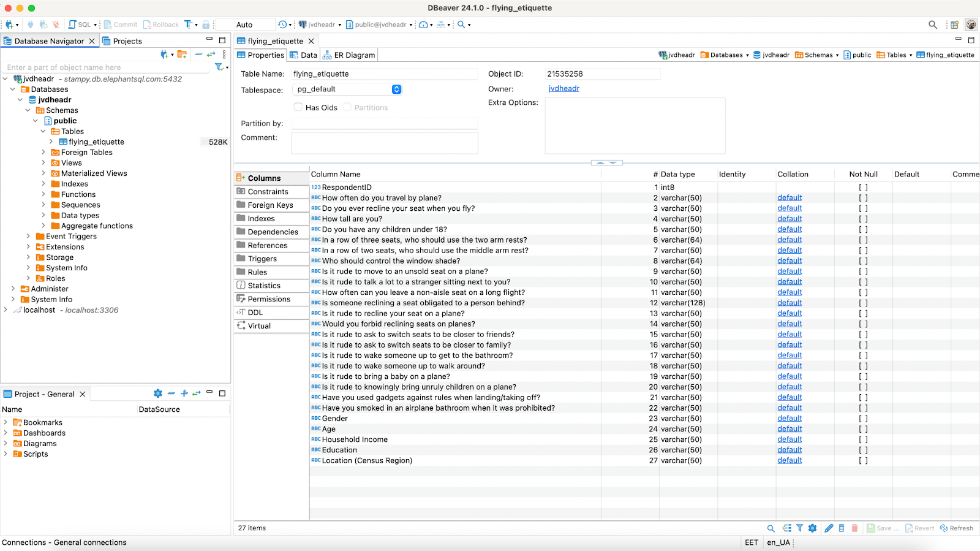This screenshot has width=980, height=551.
Task: Click the new folder icon in Navigator
Action: click(182, 55)
